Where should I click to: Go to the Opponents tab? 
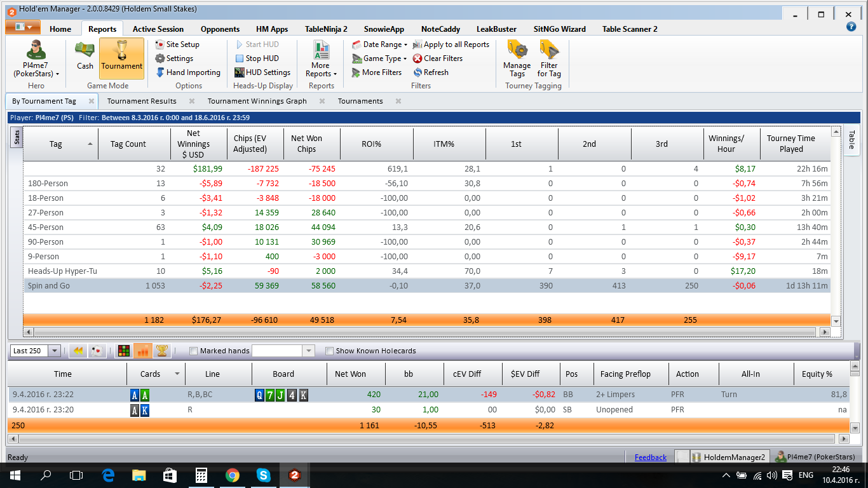pyautogui.click(x=220, y=29)
